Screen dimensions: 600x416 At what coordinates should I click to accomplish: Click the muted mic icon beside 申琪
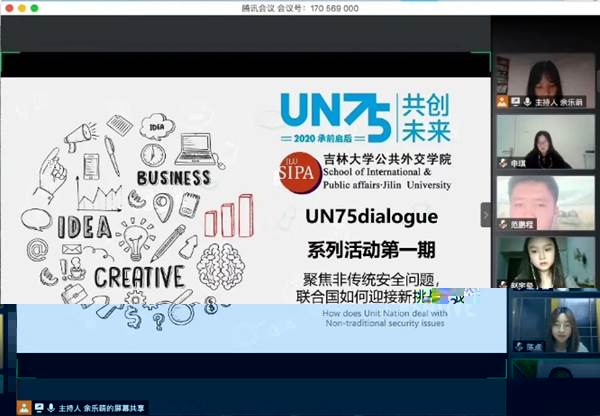[x=504, y=163]
